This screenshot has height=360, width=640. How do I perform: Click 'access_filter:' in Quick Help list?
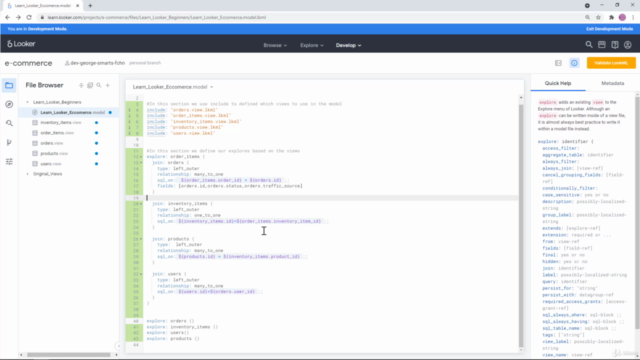pyautogui.click(x=560, y=148)
